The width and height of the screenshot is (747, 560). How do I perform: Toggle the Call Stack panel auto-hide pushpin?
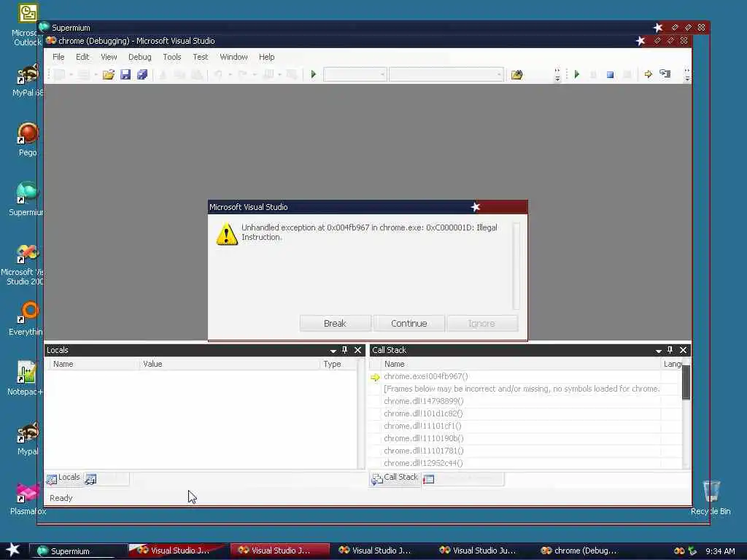point(670,350)
